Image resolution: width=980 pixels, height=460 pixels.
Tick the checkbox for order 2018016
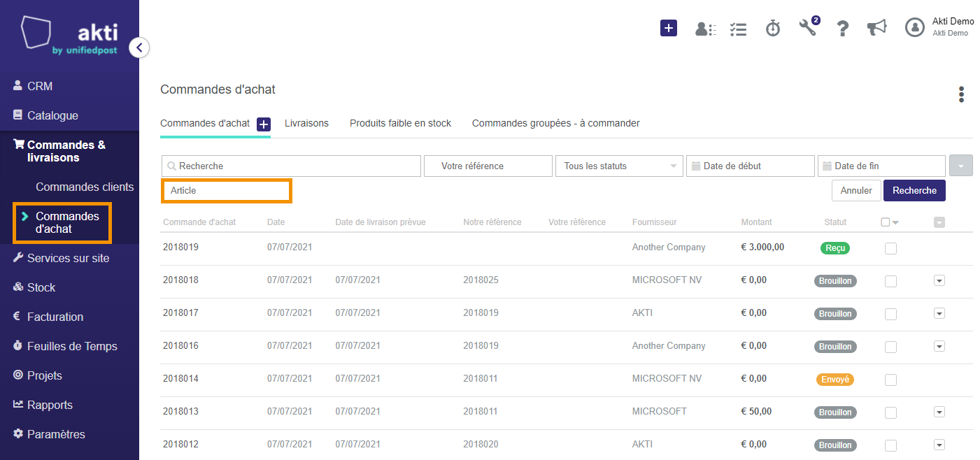coord(890,347)
